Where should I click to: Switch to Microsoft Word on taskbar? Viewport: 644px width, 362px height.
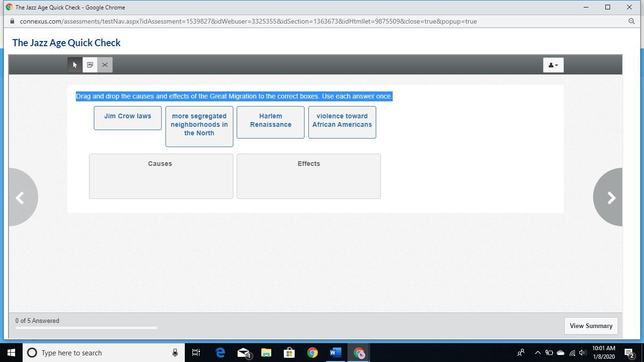(x=336, y=353)
